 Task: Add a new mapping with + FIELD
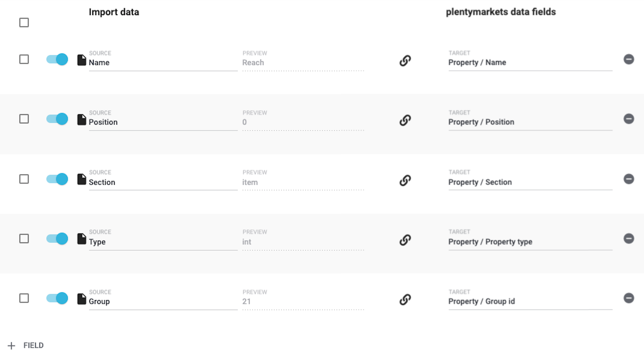(26, 346)
